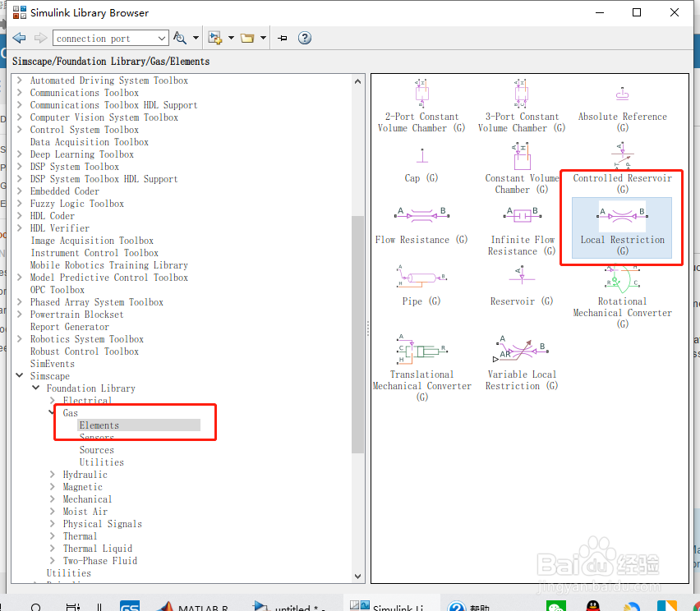Select Utilities under the Gas library
This screenshot has height=611, width=700.
click(102, 462)
